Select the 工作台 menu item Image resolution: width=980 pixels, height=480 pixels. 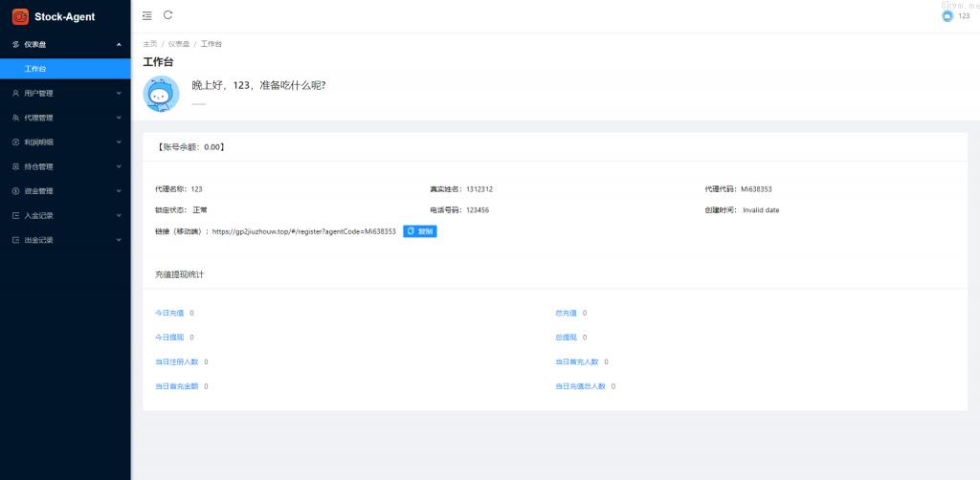(x=35, y=69)
